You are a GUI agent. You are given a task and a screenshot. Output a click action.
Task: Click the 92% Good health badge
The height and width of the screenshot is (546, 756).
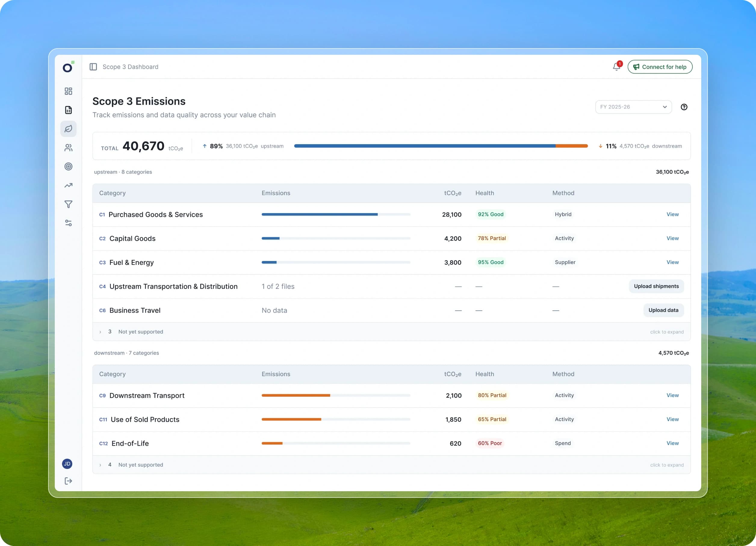[x=490, y=214]
